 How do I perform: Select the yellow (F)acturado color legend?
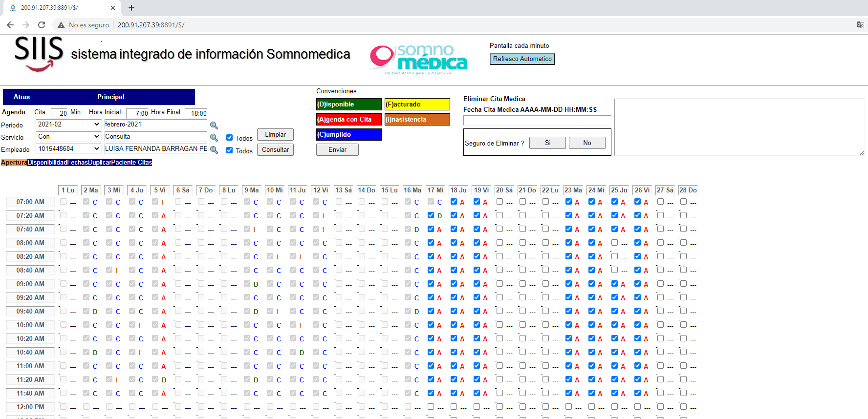tap(417, 104)
